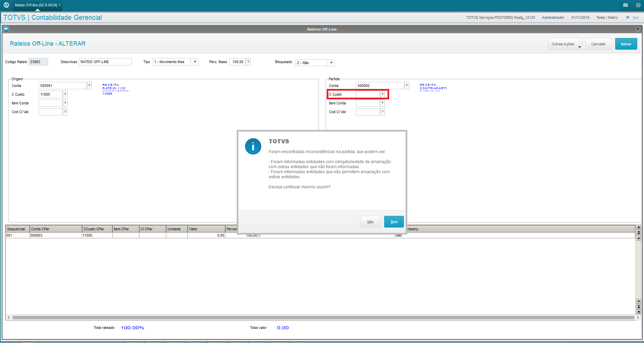Open lookup for Partida Item Conta
This screenshot has height=343, width=644.
382,103
